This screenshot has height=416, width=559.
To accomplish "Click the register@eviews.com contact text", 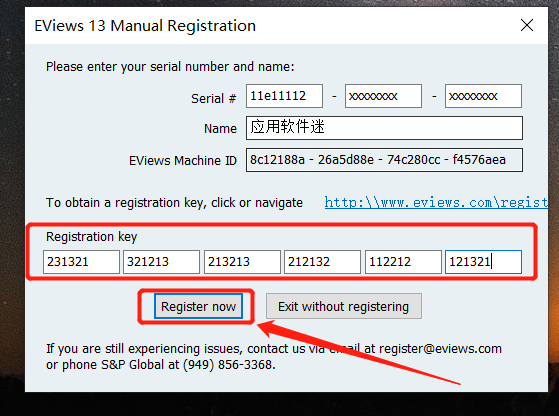I will (x=440, y=349).
